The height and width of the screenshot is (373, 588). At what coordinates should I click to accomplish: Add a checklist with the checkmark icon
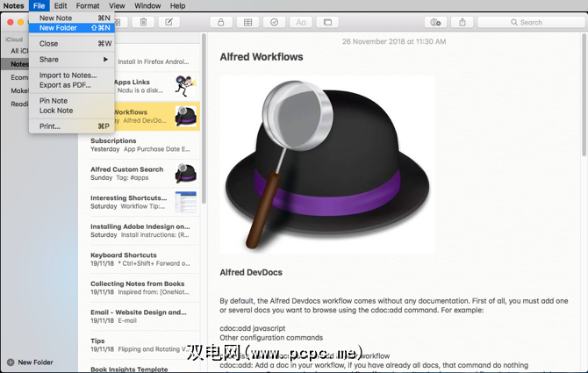[274, 22]
